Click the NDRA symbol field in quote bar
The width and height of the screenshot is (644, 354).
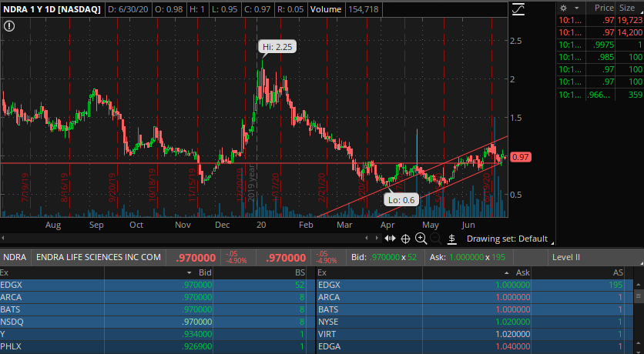(15, 258)
